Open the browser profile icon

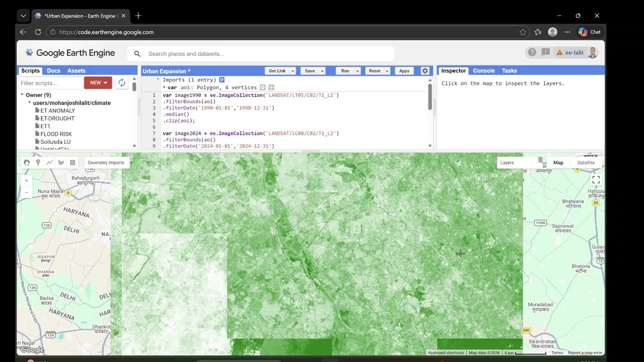[552, 32]
